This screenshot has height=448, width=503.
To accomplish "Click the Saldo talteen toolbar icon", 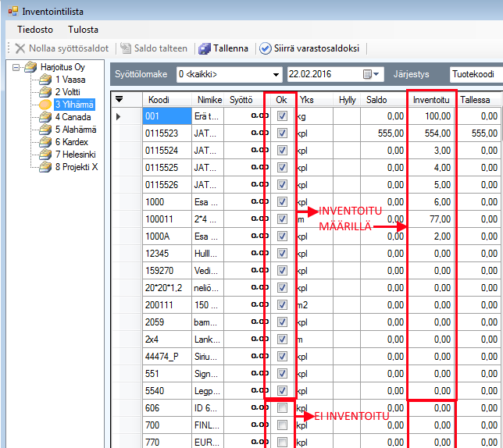I will click(x=126, y=48).
